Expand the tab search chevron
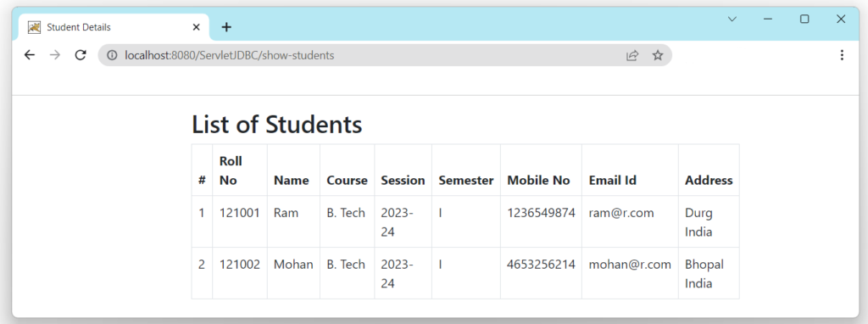This screenshot has height=324, width=868. point(732,19)
